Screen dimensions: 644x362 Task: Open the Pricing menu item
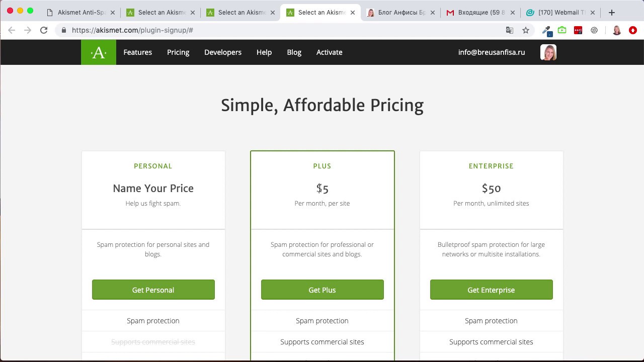pos(178,52)
